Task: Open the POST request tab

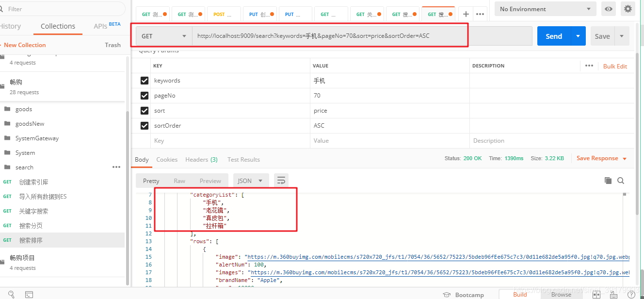Action: point(223,14)
